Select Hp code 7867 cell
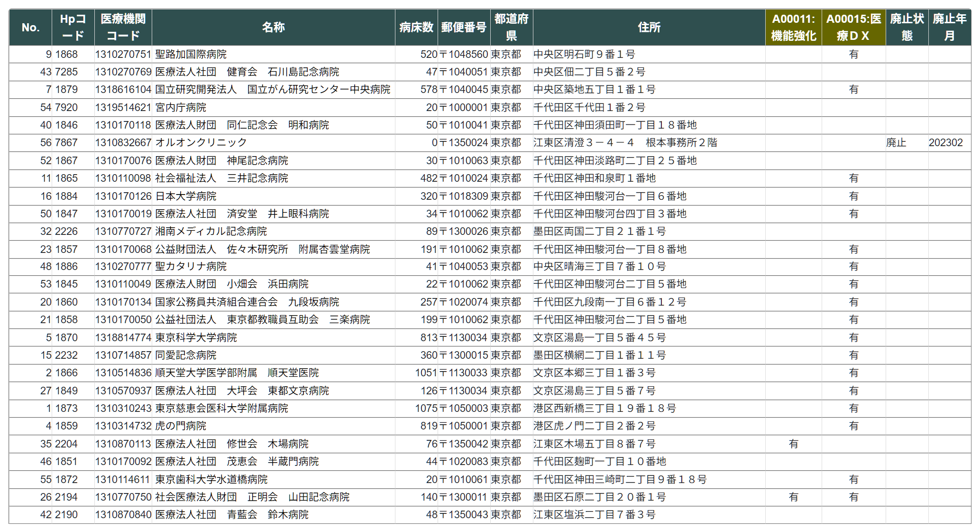This screenshot has height=531, width=980. coord(73,143)
